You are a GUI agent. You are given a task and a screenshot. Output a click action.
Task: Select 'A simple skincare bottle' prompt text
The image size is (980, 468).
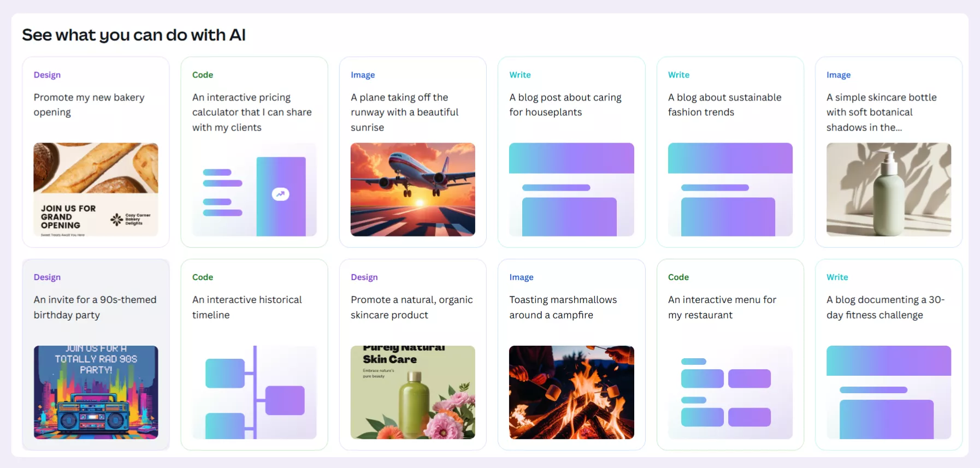881,112
